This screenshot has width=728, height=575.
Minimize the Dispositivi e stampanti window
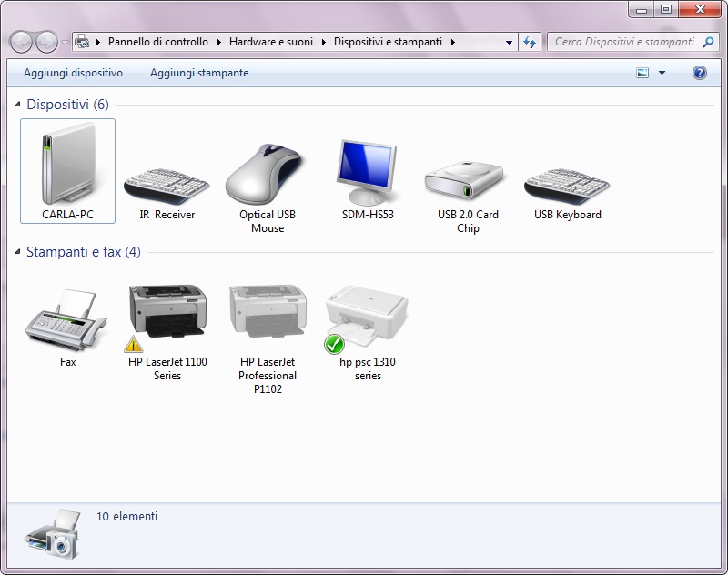(642, 9)
